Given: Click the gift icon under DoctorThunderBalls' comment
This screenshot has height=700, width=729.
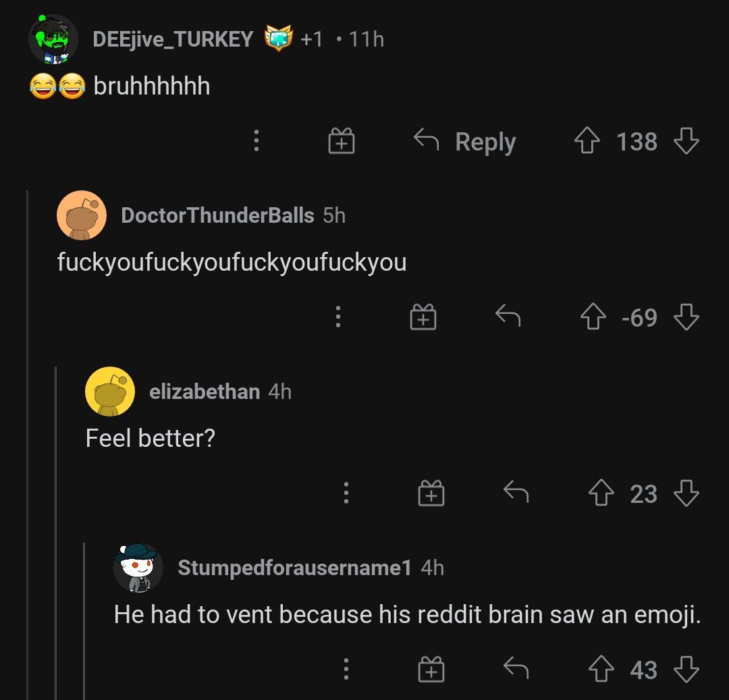Looking at the screenshot, I should (x=423, y=317).
